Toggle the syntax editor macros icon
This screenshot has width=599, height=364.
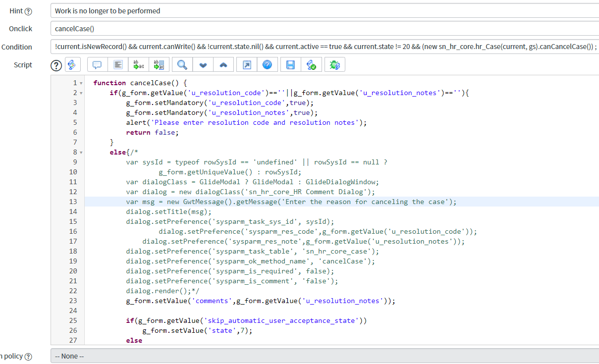(72, 65)
